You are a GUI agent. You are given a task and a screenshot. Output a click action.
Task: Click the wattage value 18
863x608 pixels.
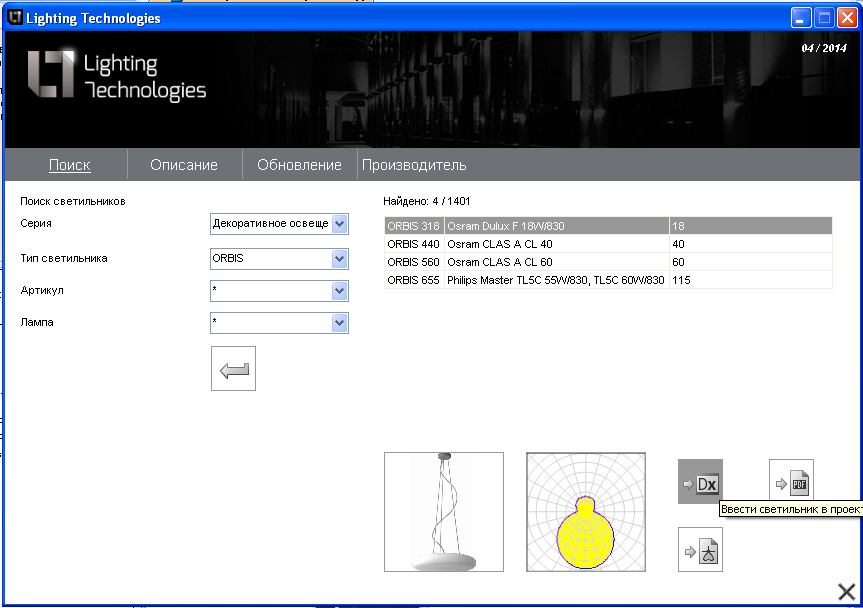[751, 226]
